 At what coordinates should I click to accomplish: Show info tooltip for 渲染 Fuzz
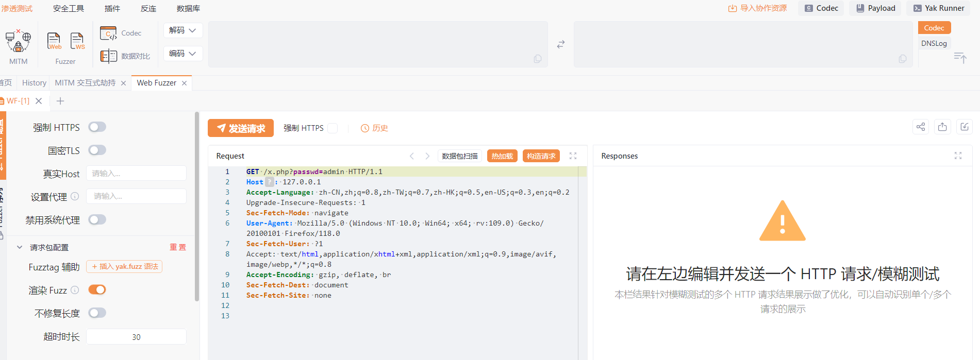(75, 290)
